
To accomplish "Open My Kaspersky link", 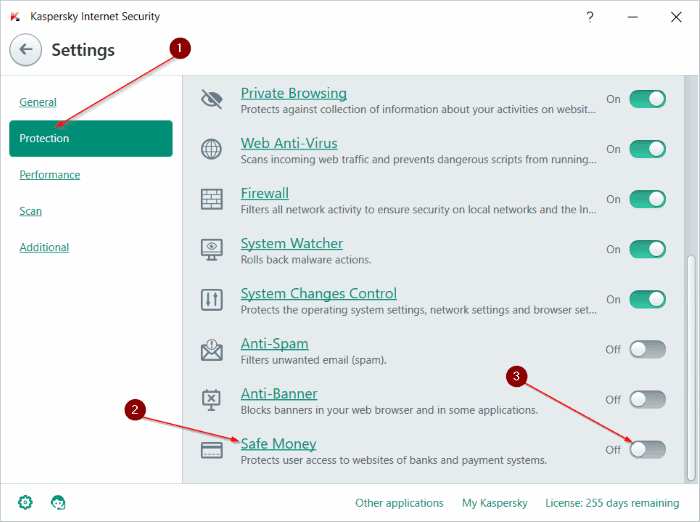I will point(495,503).
